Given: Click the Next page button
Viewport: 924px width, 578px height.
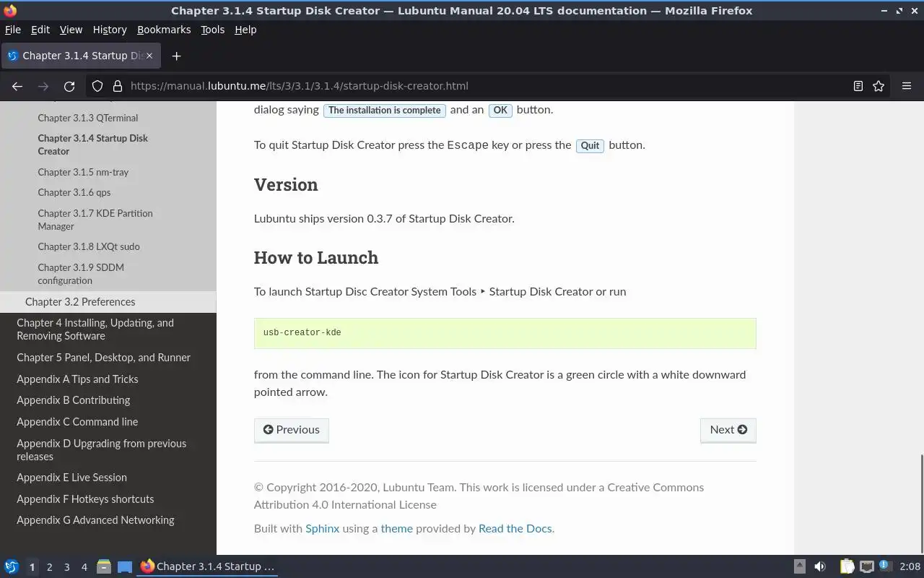Looking at the screenshot, I should click(x=728, y=430).
